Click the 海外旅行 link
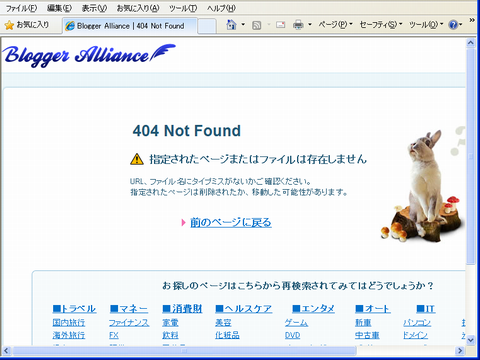The width and height of the screenshot is (480, 360). pos(69,335)
